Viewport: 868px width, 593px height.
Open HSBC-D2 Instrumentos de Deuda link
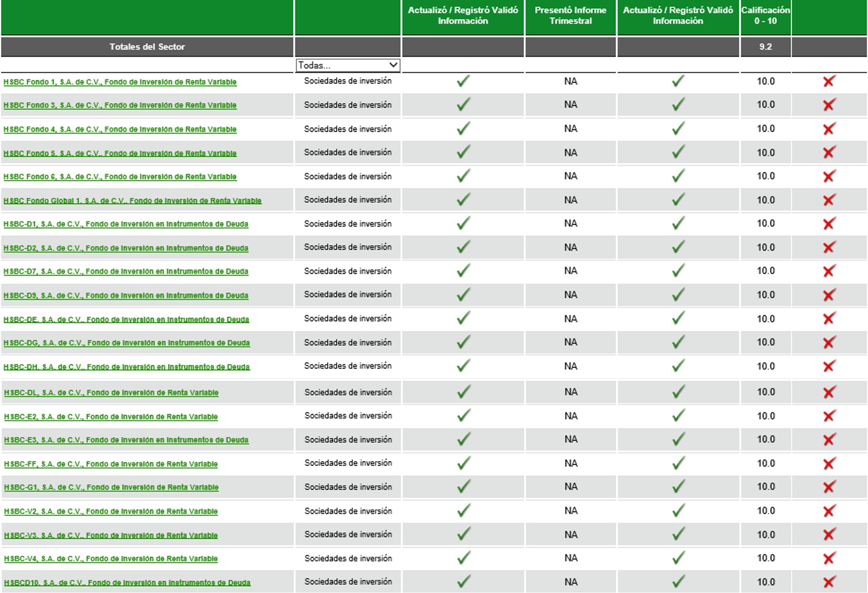(126, 248)
